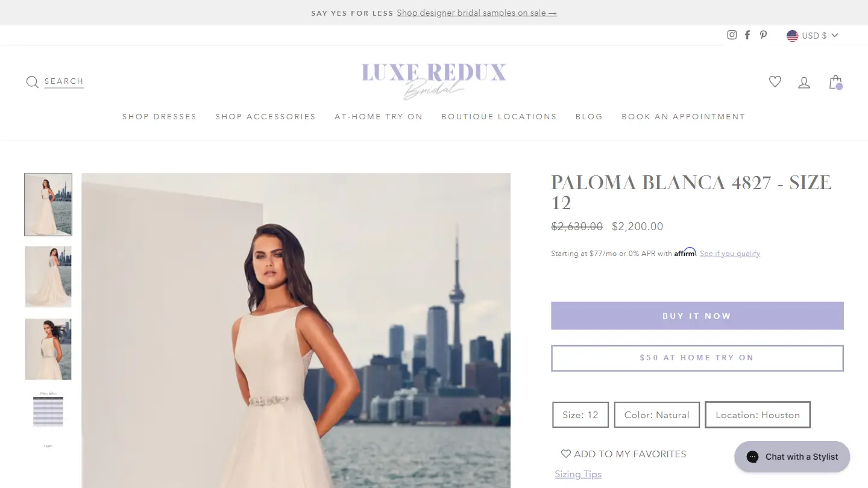Viewport: 868px width, 488px height.
Task: Click the Luxe Redux Bridal logo
Action: pos(434,81)
